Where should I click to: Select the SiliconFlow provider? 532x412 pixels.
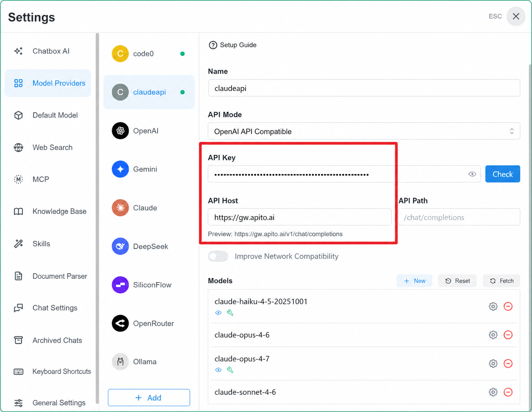point(149,285)
